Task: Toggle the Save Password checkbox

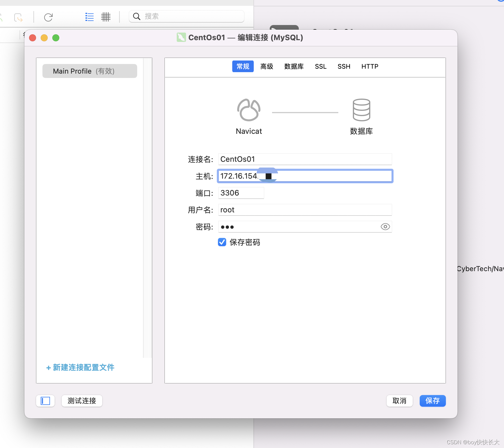Action: click(x=222, y=242)
